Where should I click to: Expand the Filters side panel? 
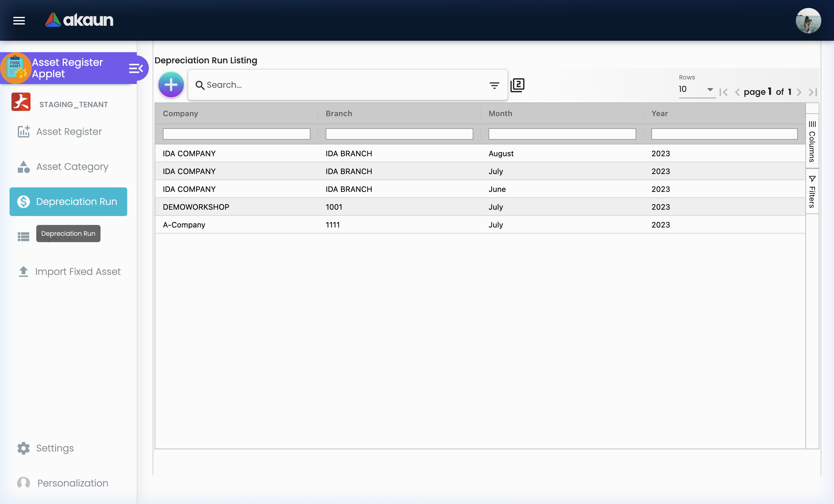[812, 192]
